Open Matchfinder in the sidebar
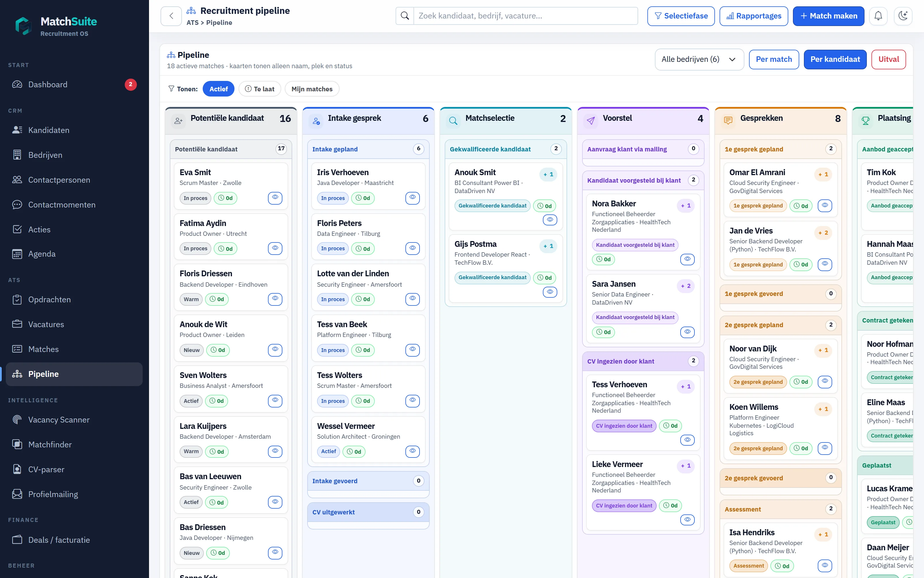 click(74, 444)
